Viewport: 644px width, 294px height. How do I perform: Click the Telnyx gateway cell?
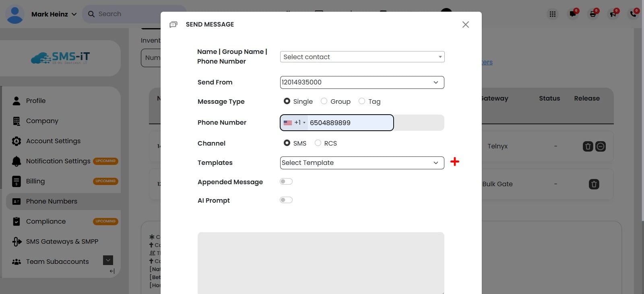497,146
